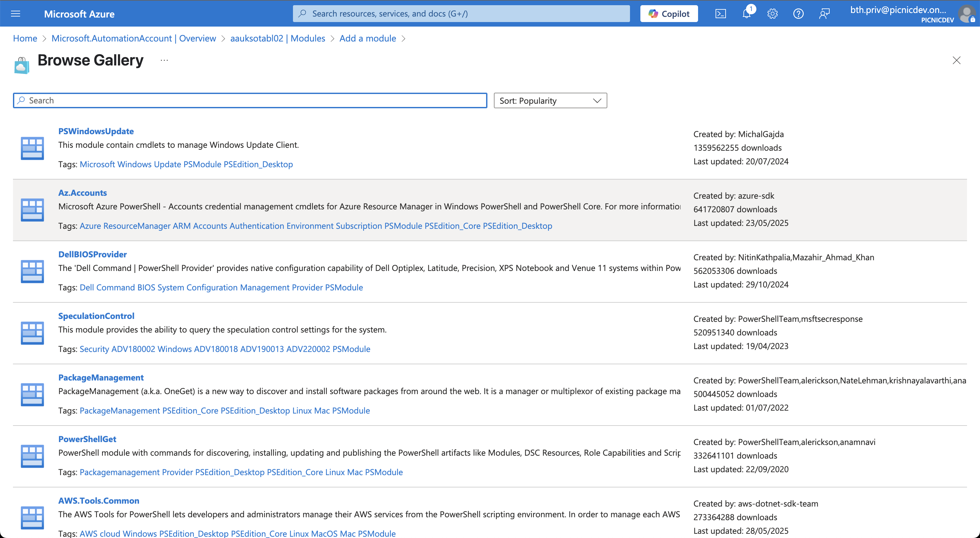Image resolution: width=980 pixels, height=538 pixels.
Task: Click the PackageManagement tags link
Action: [225, 411]
